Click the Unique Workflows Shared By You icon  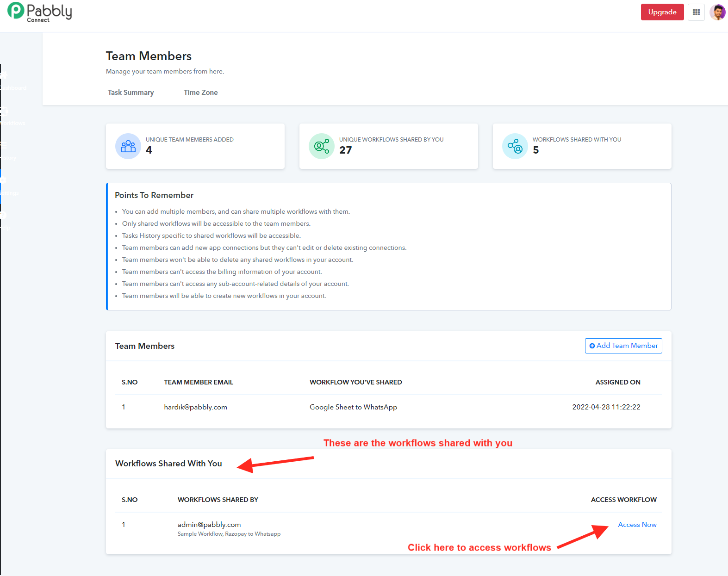point(322,146)
